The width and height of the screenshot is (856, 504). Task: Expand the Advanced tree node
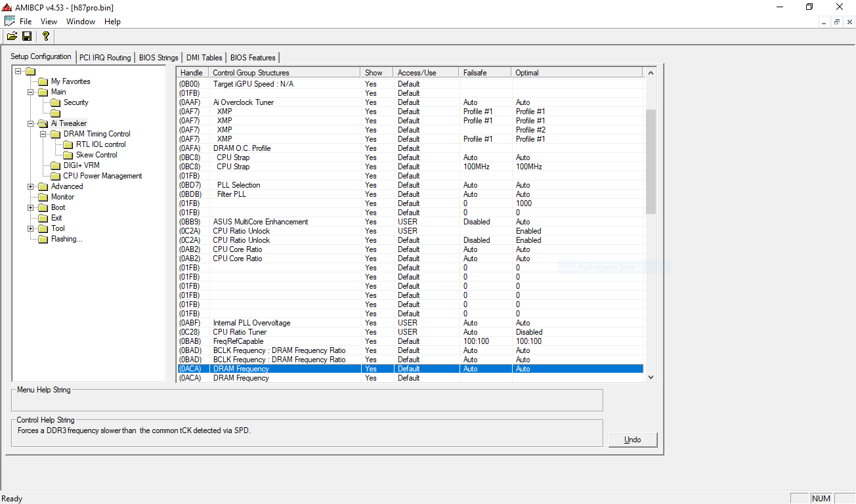[31, 186]
